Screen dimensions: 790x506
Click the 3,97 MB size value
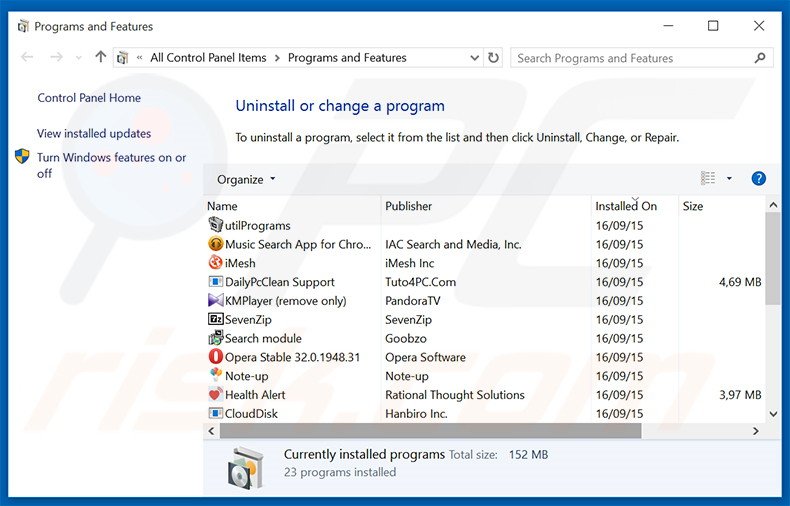tap(740, 395)
